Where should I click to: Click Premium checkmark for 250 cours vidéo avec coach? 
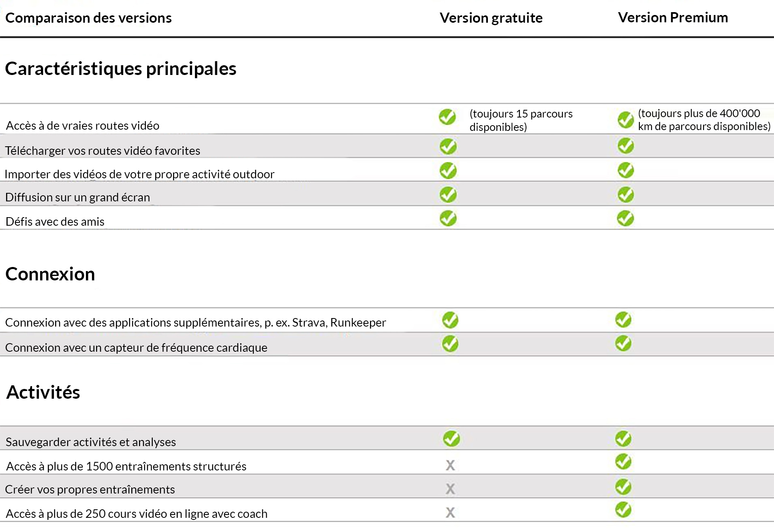coord(623,510)
